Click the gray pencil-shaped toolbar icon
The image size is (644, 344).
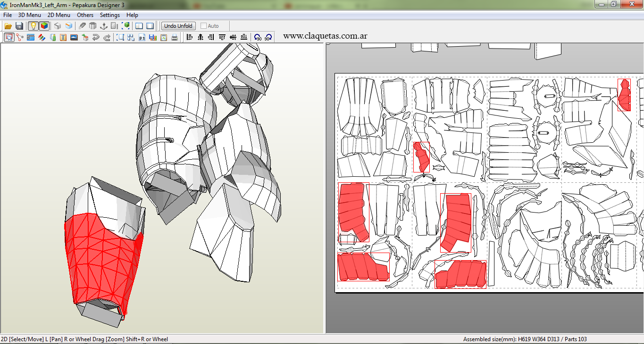pos(83,26)
